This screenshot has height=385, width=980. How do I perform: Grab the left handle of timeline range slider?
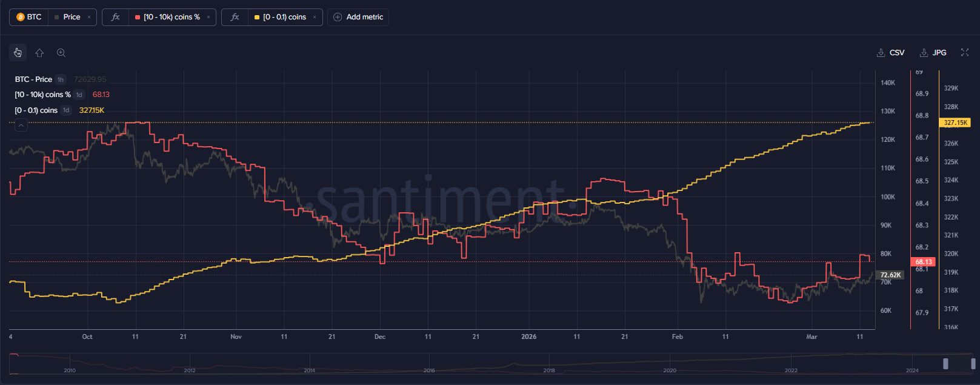(945, 364)
